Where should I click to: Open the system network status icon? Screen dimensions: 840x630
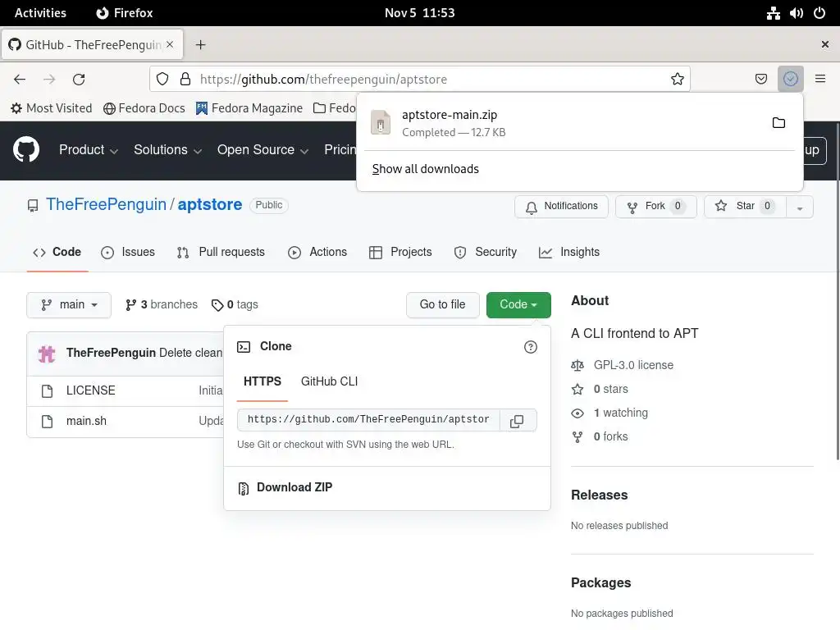coord(773,13)
